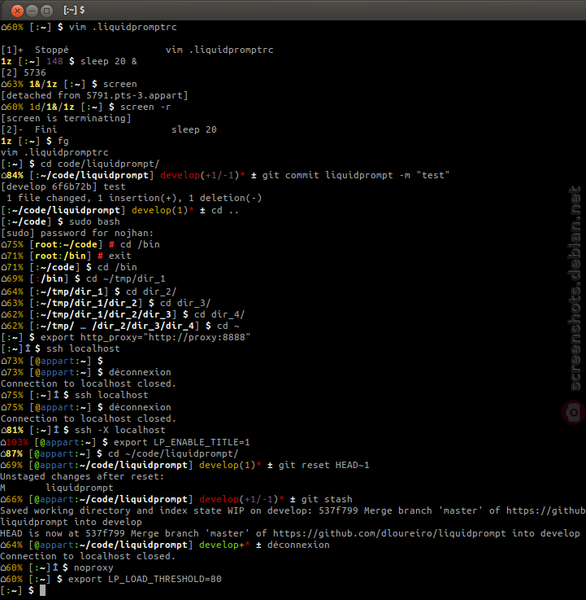Screen dimensions: 586x600
Task: Place cursor at the final empty prompt
Action: coord(42,590)
